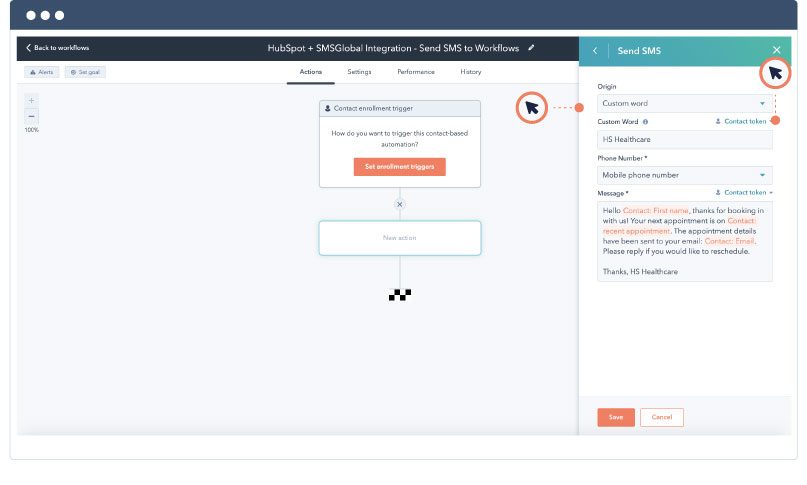Click the Custom Word input field
This screenshot has height=485, width=807.
point(685,140)
